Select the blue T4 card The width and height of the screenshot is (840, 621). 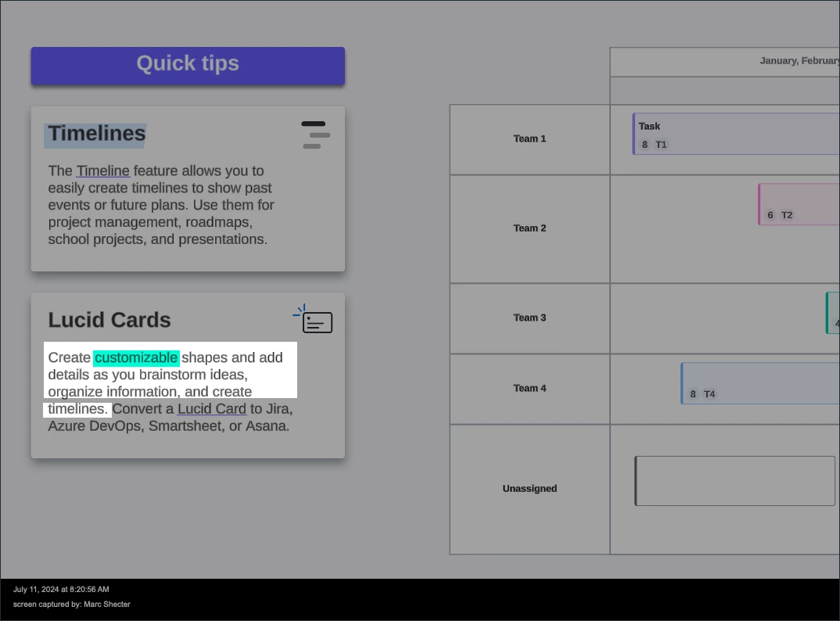point(760,383)
